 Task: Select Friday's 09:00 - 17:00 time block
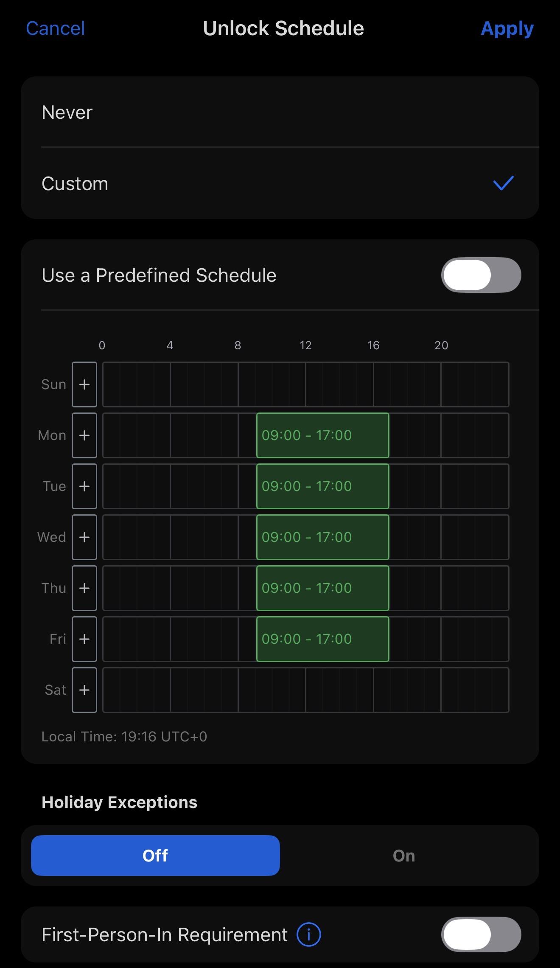tap(322, 639)
